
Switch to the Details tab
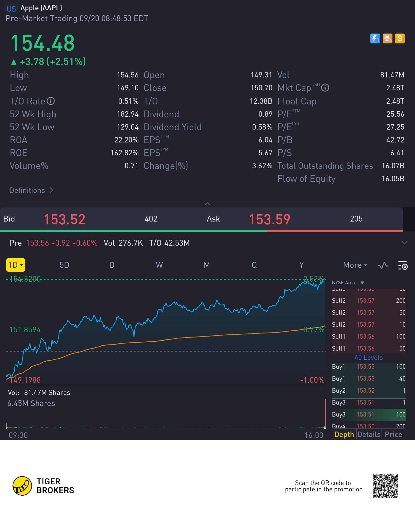point(369,434)
